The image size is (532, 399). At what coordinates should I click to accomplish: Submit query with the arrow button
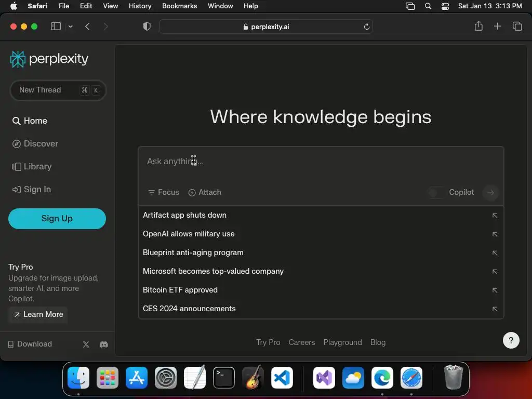(x=490, y=193)
